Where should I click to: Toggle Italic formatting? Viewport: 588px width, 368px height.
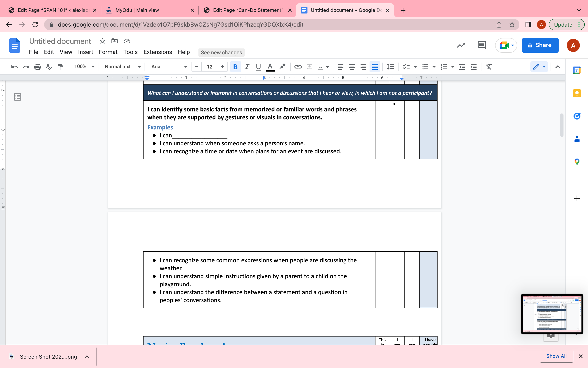click(x=247, y=67)
